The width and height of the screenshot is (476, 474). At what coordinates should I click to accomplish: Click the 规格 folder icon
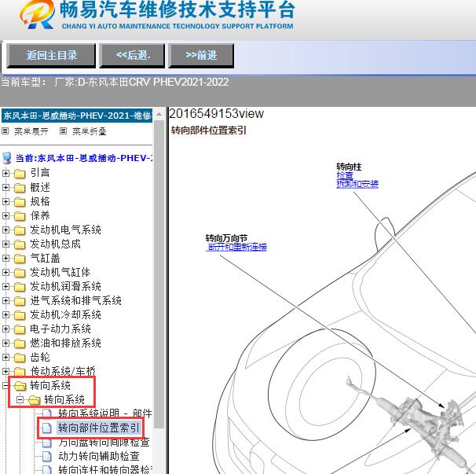[x=20, y=202]
